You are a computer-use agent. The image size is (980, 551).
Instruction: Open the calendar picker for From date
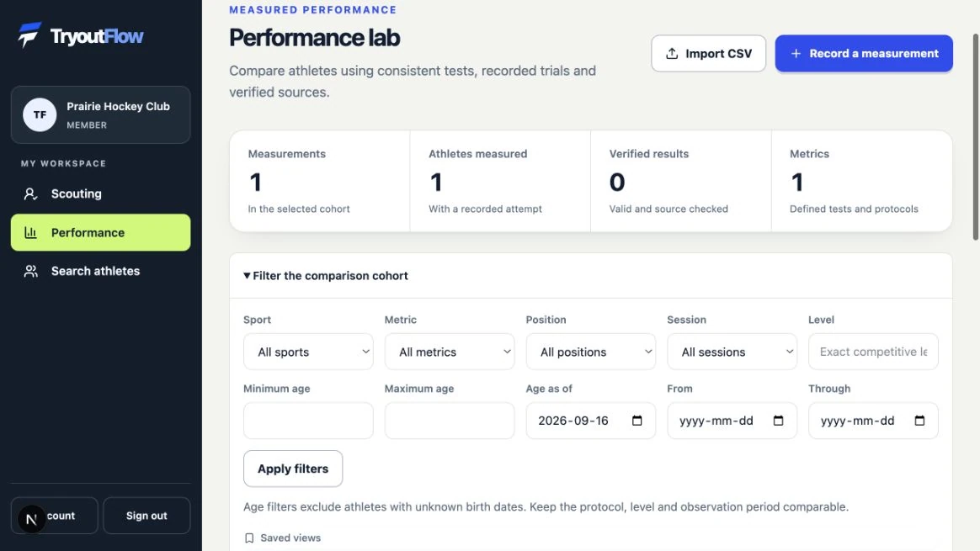coord(778,421)
